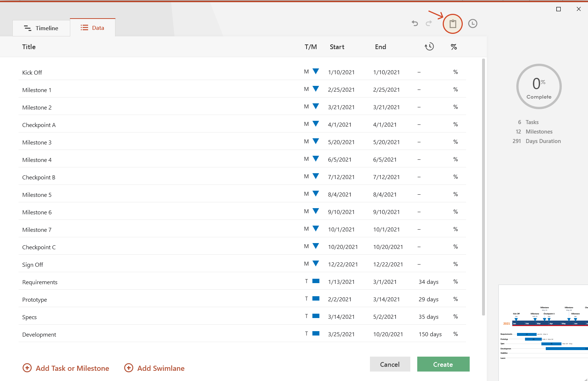The image size is (588, 381).
Task: Click the Create button
Action: 443,364
